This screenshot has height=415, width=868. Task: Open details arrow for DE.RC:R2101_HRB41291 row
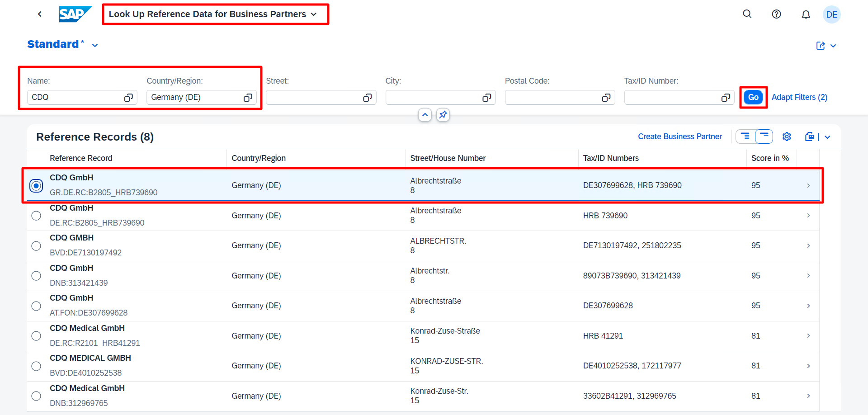(x=808, y=336)
